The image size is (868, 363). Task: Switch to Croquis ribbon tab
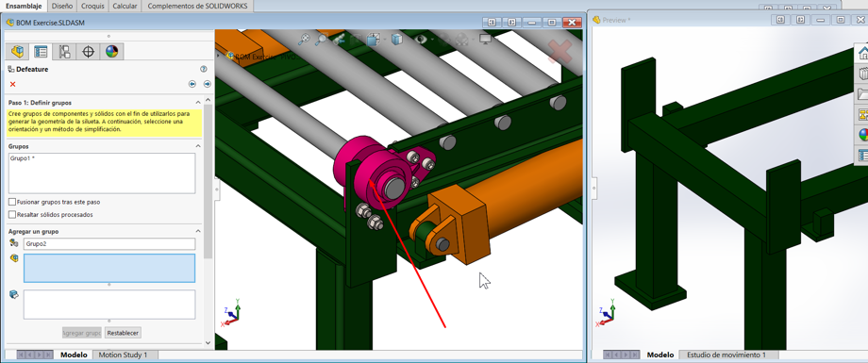tap(92, 6)
